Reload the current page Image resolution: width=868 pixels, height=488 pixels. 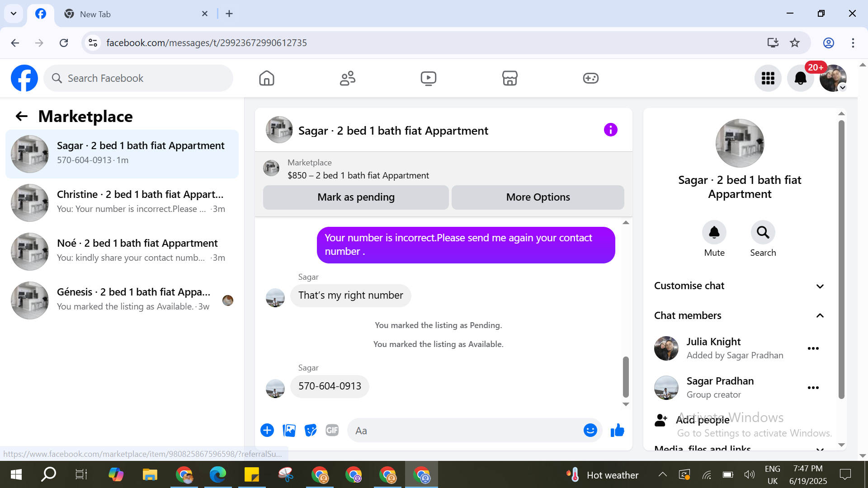64,43
